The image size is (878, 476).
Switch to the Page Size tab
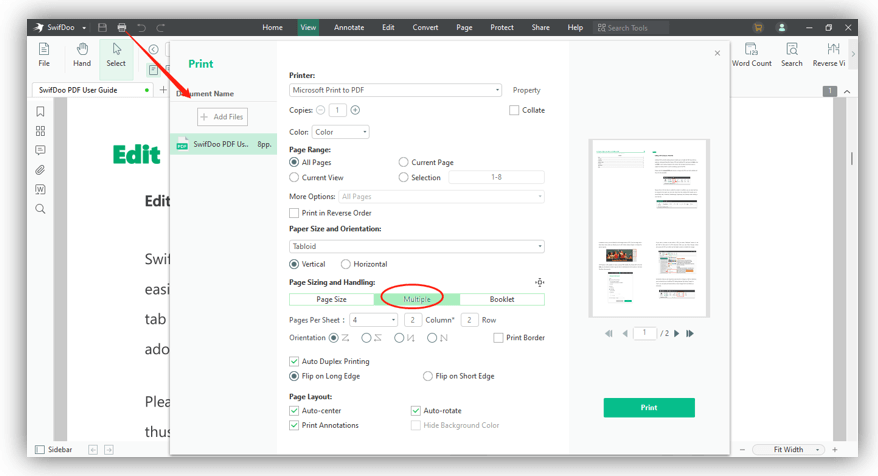[331, 300]
